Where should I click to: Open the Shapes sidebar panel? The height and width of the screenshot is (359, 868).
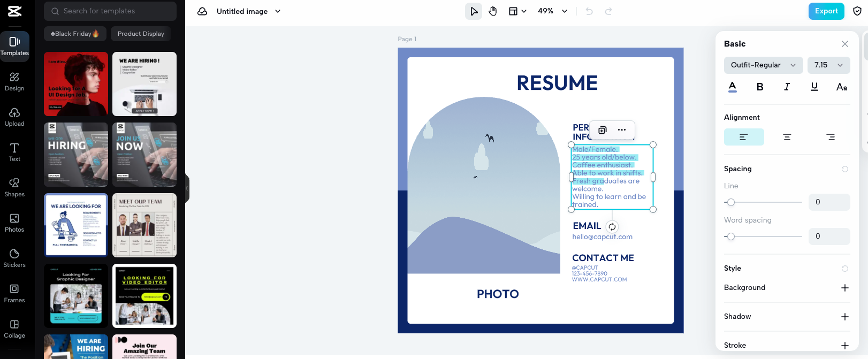coord(14,187)
